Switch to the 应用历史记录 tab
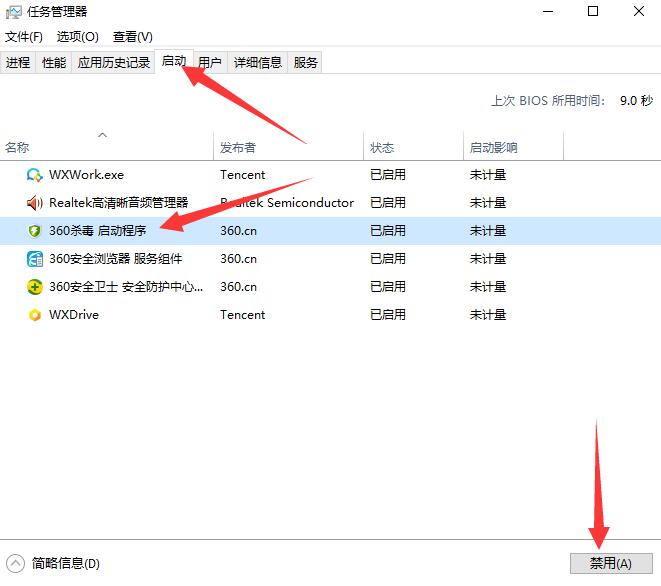 click(x=113, y=63)
